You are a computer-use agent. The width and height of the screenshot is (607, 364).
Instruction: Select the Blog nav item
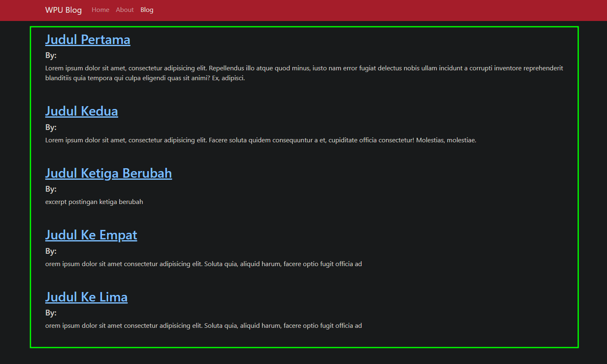point(147,10)
